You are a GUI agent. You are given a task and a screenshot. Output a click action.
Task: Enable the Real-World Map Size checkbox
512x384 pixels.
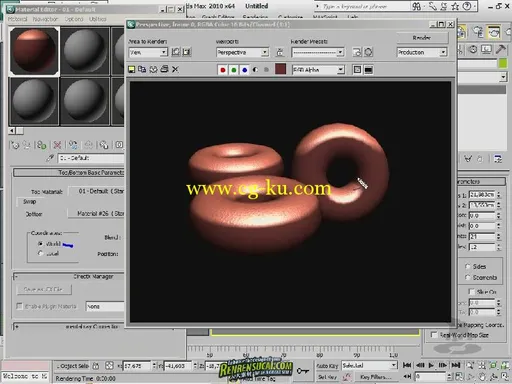pos(434,334)
